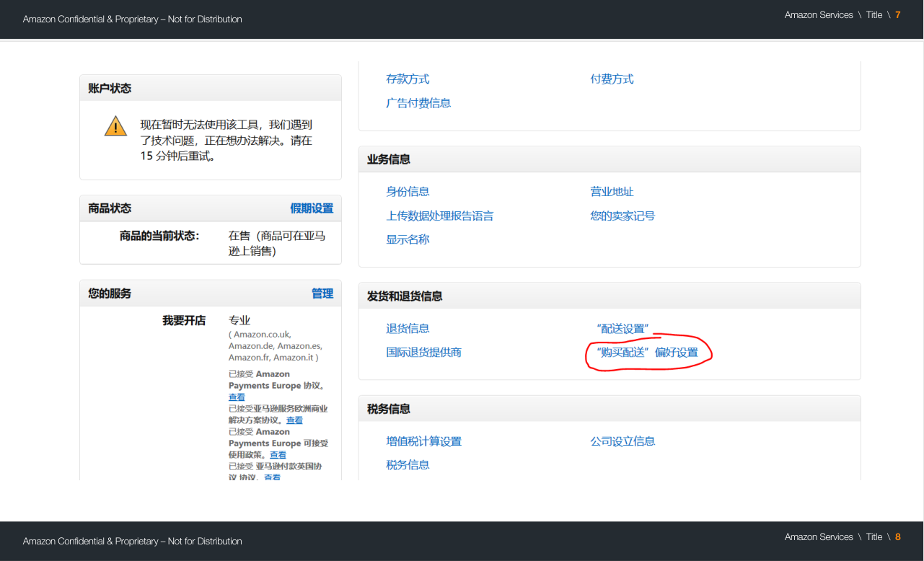Click the 显示名称 link
The width and height of the screenshot is (924, 561).
pos(408,239)
